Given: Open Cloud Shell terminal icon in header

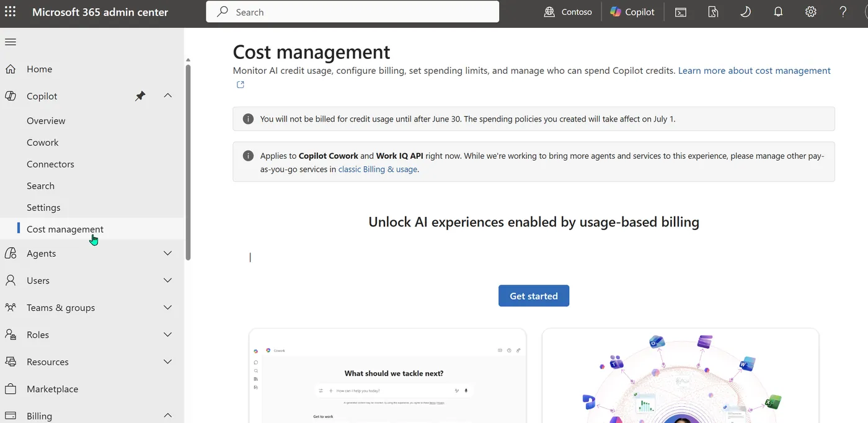Looking at the screenshot, I should [x=681, y=12].
